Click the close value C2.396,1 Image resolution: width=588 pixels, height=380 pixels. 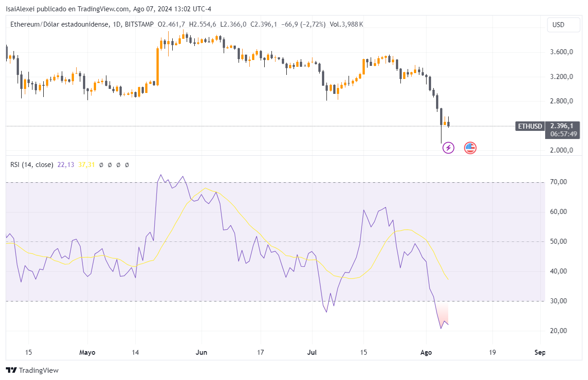pyautogui.click(x=264, y=24)
